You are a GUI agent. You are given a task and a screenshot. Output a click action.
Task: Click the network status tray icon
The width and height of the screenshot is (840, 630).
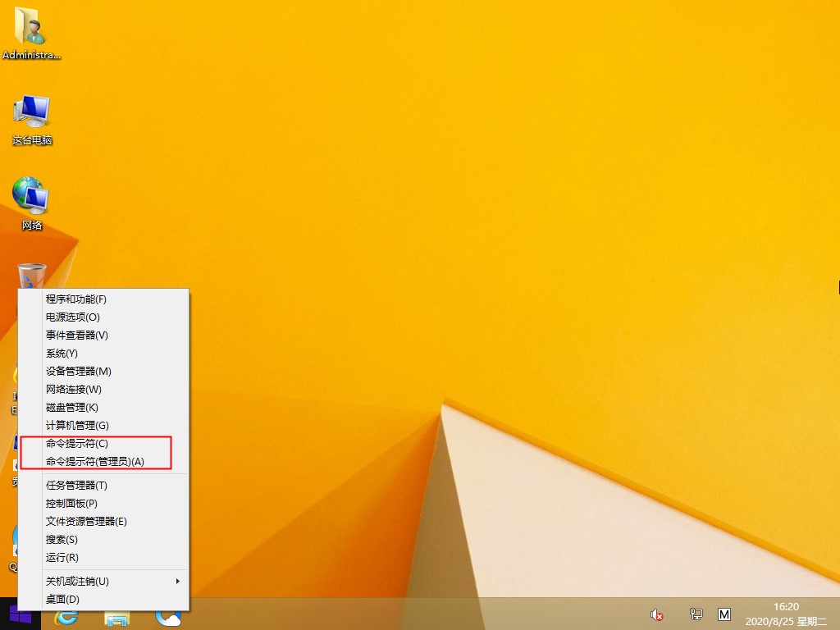click(696, 614)
